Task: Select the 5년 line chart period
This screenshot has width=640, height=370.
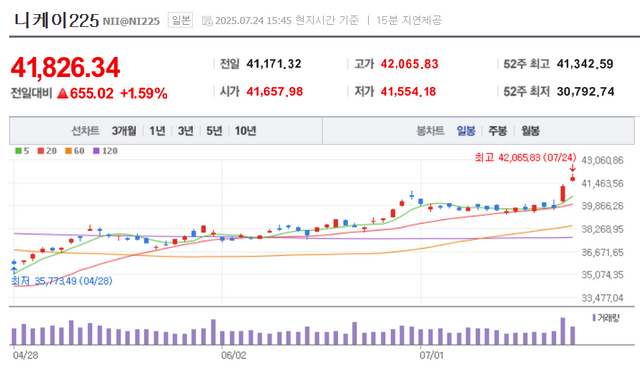Action: pos(214,131)
